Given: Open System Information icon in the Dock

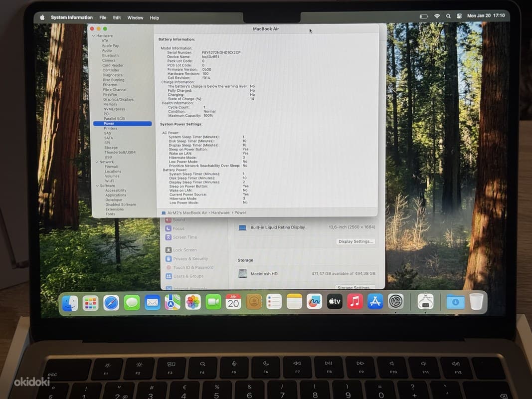Looking at the screenshot, I should click(x=425, y=301).
